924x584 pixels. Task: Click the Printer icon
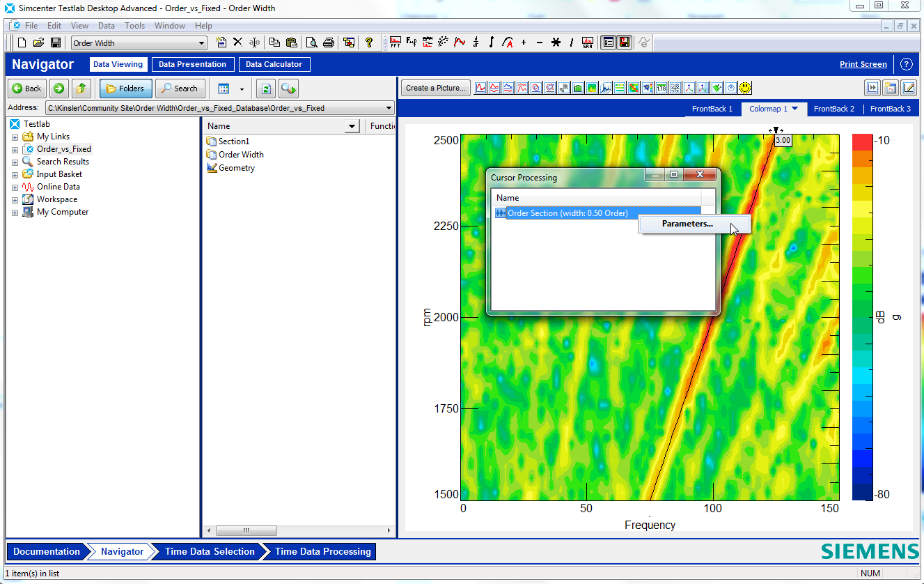pyautogui.click(x=329, y=43)
